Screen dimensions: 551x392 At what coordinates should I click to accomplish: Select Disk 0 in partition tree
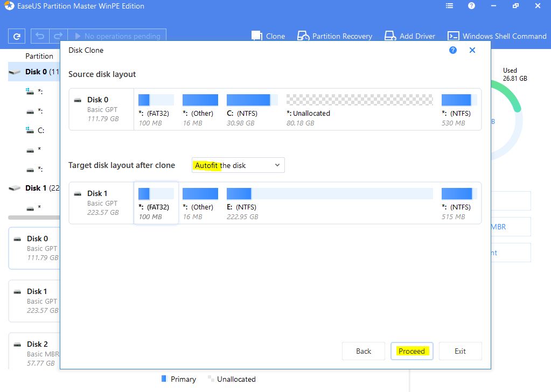coord(36,72)
